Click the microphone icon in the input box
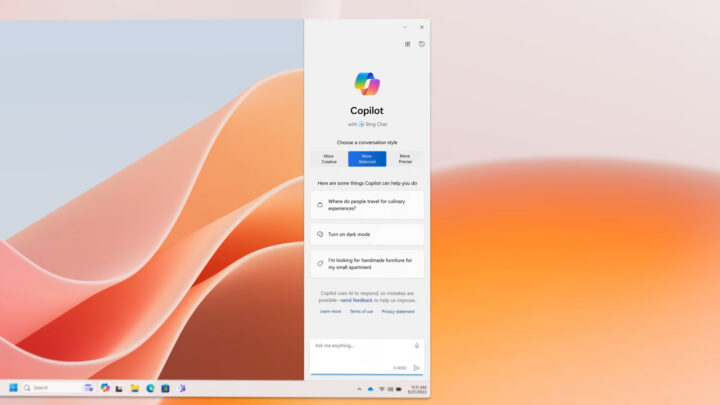Screen dimensions: 720x405 (x=417, y=346)
